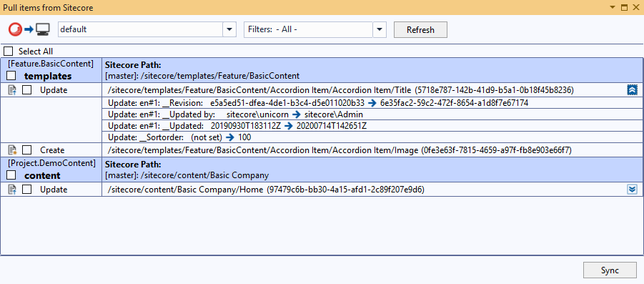Screen dimensions: 644x284
Task: Click the computer monitor icon in toolbar
Action: [43, 29]
